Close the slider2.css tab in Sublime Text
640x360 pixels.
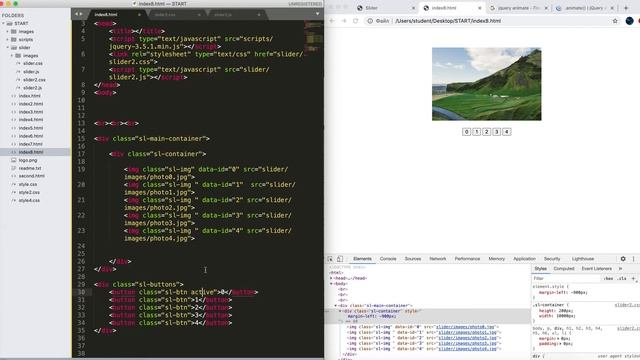point(199,15)
